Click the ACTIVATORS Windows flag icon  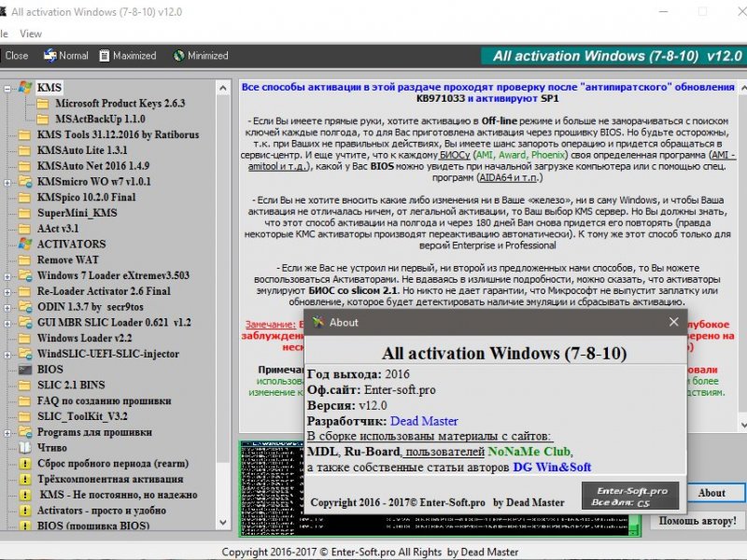tap(25, 244)
